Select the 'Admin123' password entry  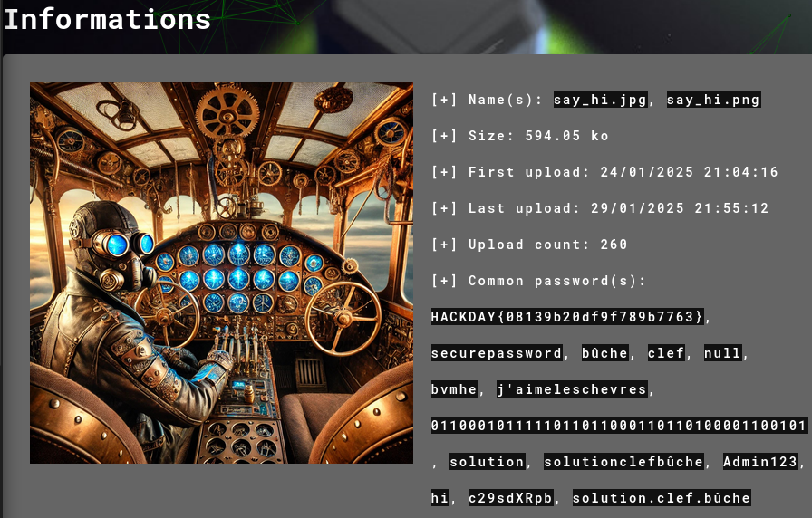pos(760,462)
